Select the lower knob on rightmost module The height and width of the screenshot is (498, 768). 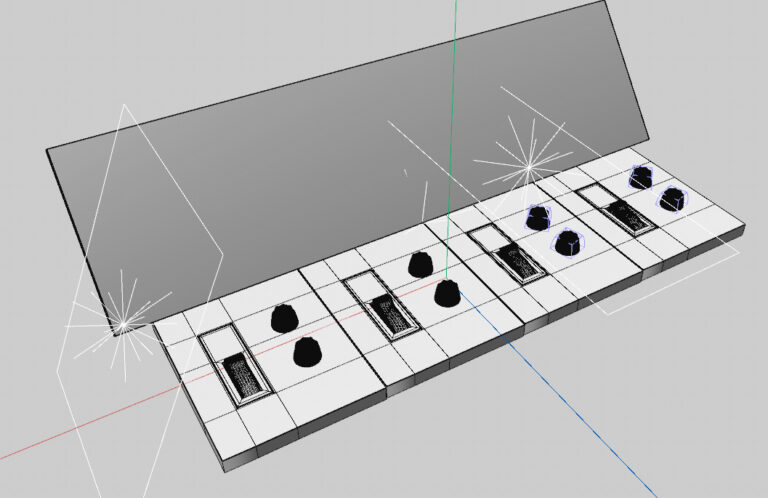pyautogui.click(x=672, y=199)
